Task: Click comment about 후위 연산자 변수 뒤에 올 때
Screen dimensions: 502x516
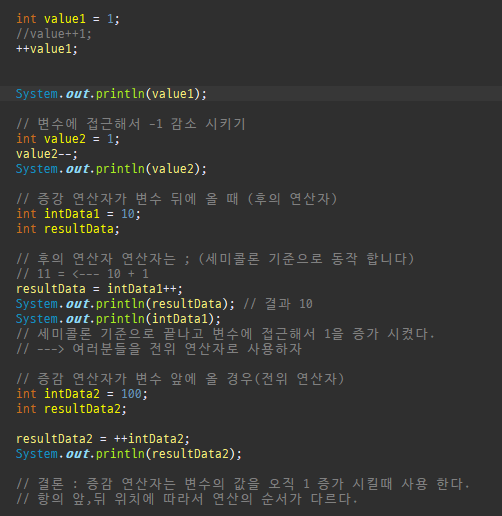Action: (177, 199)
